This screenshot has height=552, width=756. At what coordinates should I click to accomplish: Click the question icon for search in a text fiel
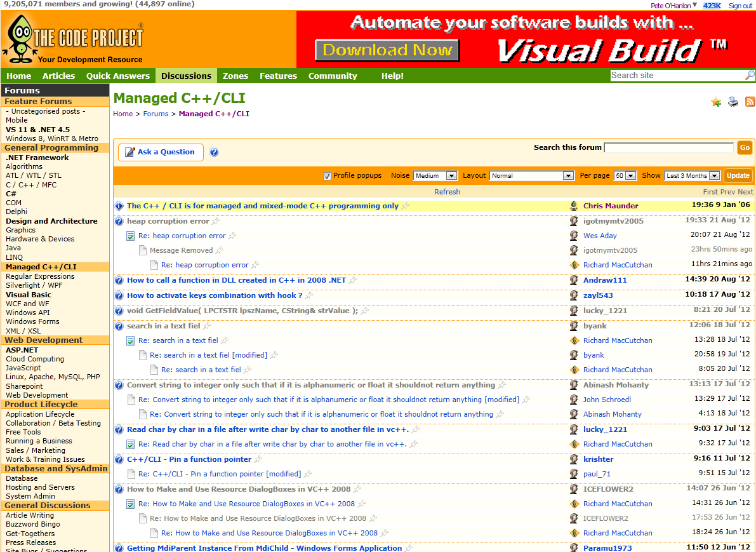pyautogui.click(x=119, y=326)
